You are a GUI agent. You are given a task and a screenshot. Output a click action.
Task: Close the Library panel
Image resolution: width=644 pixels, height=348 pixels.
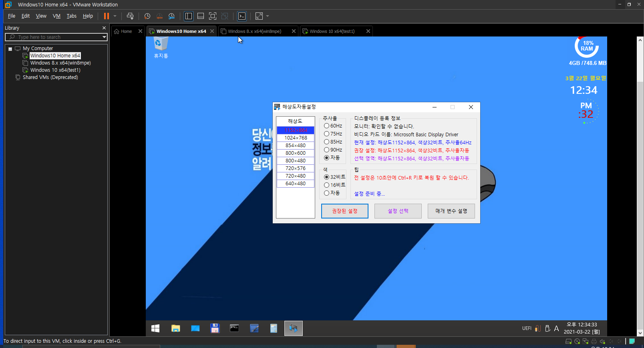(104, 28)
